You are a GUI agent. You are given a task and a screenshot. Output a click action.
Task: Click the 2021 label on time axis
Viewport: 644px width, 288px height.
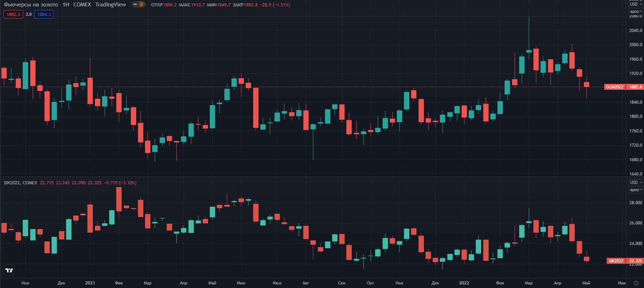coord(90,283)
